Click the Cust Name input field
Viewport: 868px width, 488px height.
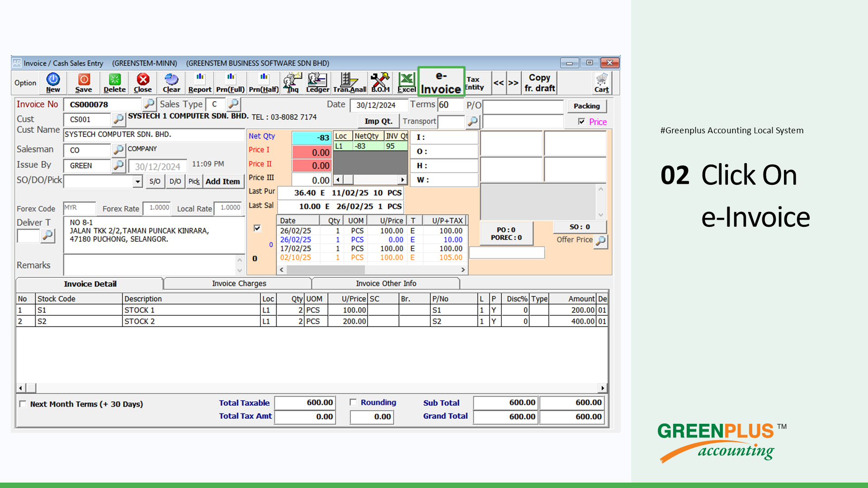pos(154,135)
